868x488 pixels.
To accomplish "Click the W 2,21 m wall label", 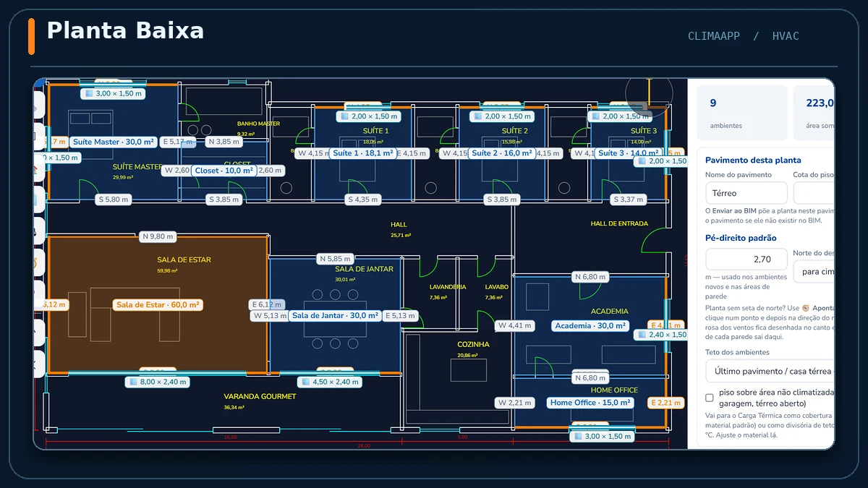I will click(515, 403).
